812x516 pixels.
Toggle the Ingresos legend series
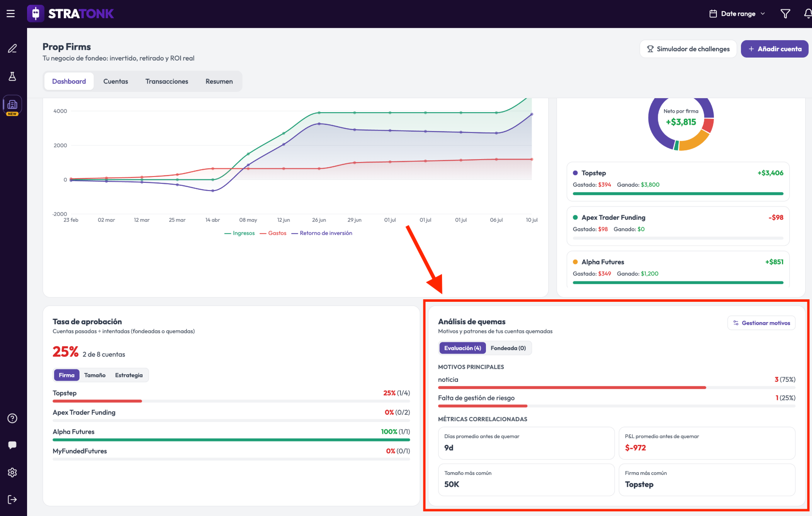[239, 233]
